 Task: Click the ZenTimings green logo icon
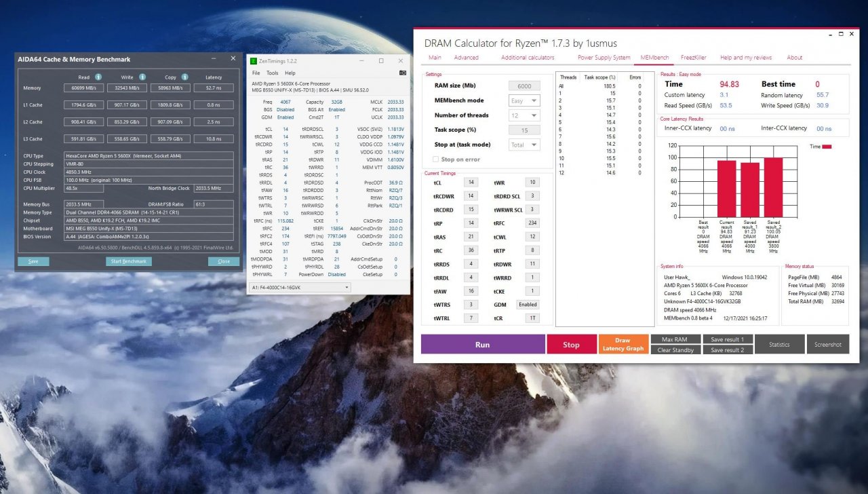point(254,61)
